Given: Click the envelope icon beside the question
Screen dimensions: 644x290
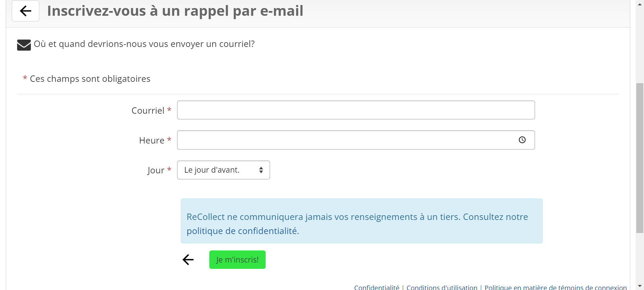Looking at the screenshot, I should [24, 45].
